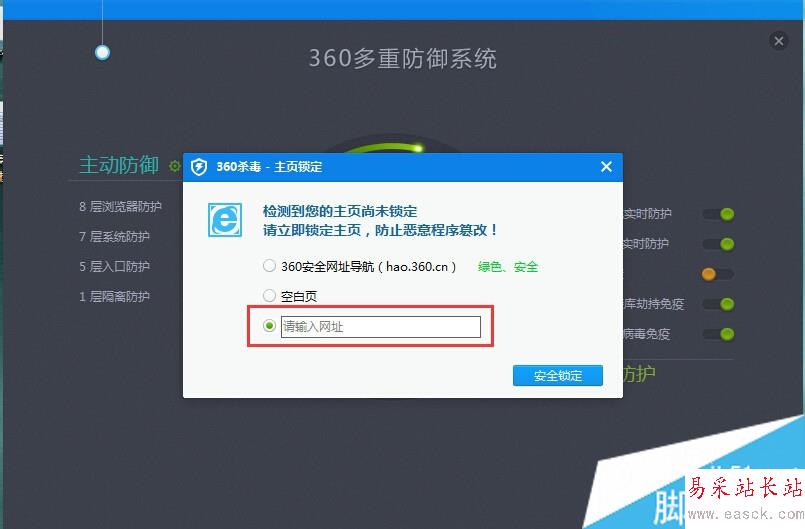
Task: Click the white circular node at top left
Action: point(103,52)
